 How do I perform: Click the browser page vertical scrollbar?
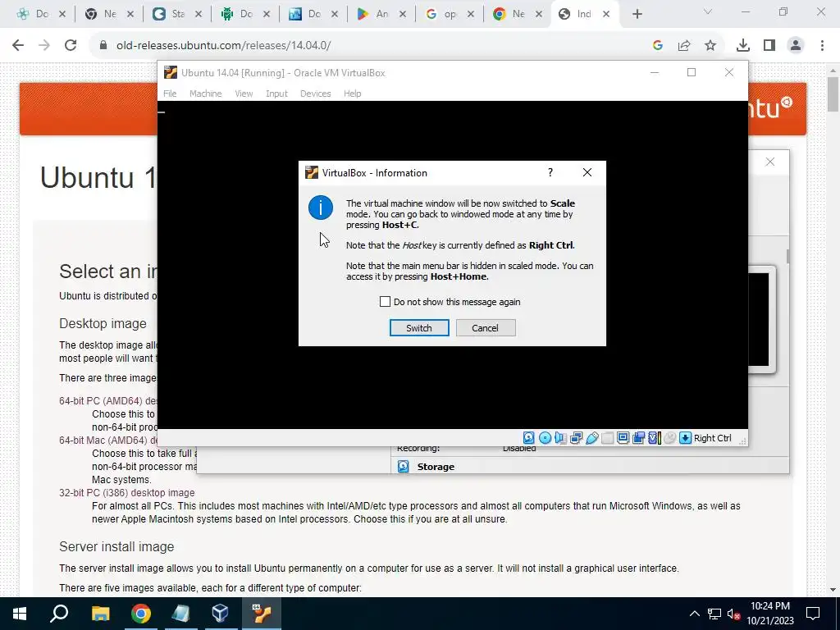(x=833, y=94)
